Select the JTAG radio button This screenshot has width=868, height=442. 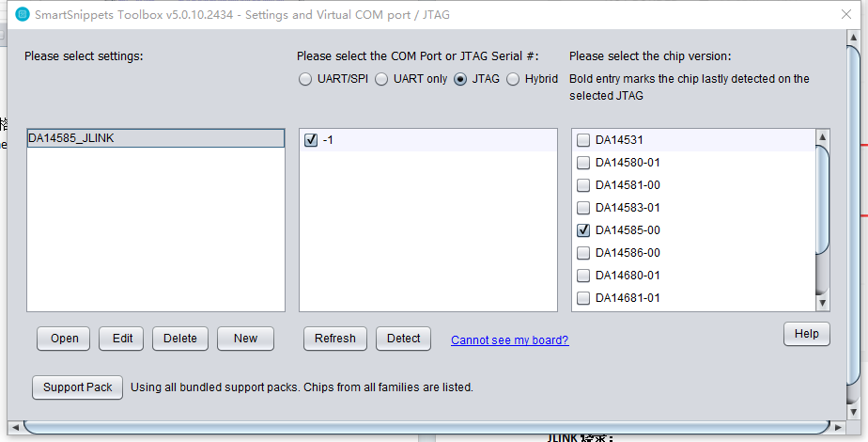point(460,79)
